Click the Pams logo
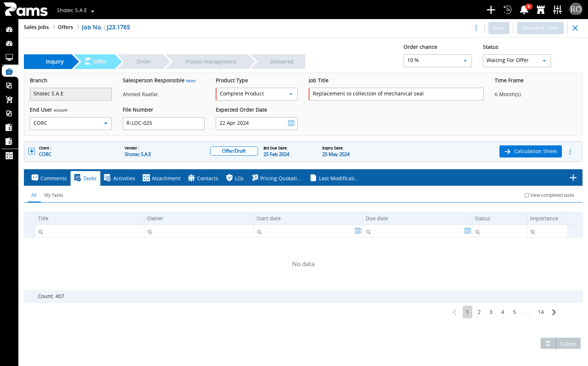 (x=26, y=10)
